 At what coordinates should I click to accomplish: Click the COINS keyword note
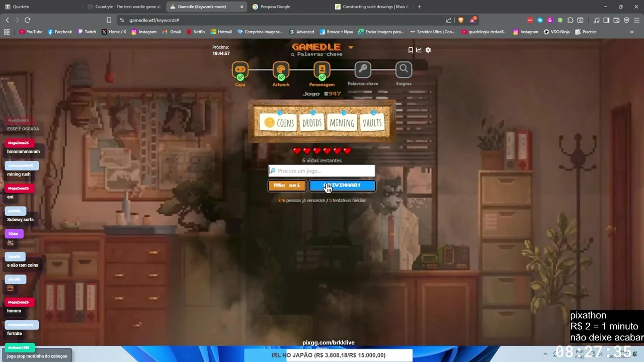[279, 123]
